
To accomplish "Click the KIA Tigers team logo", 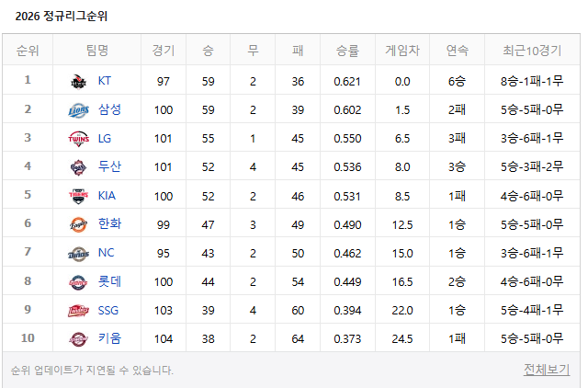I will pos(78,196).
